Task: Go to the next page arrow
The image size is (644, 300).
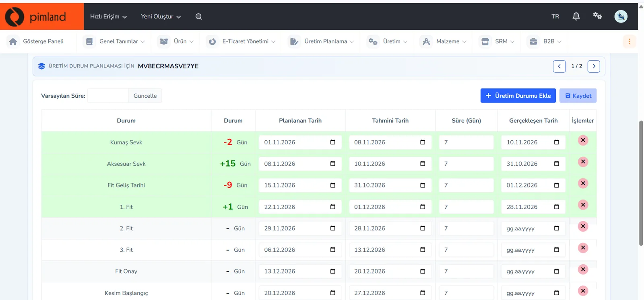Action: (x=594, y=66)
